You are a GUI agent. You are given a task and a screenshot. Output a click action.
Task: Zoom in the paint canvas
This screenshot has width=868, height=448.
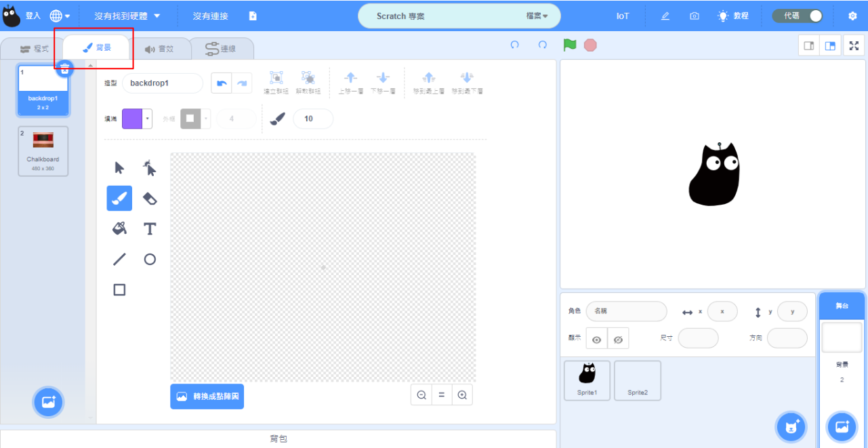[x=462, y=395]
